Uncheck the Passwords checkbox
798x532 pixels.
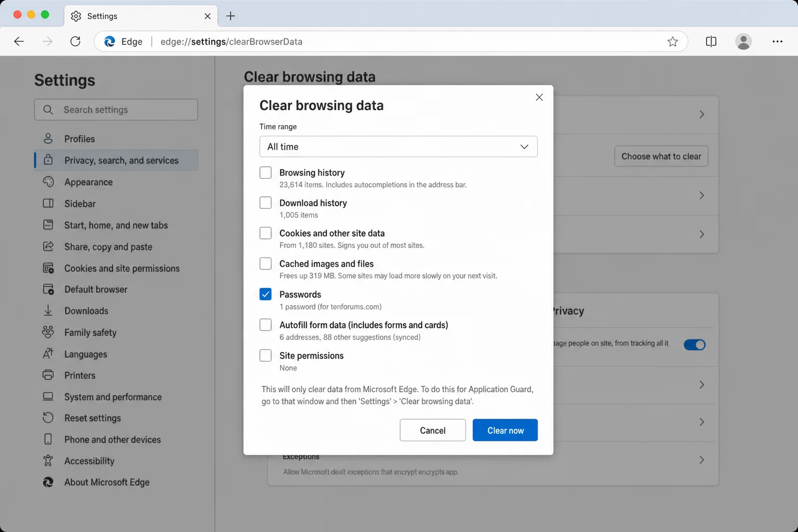265,294
